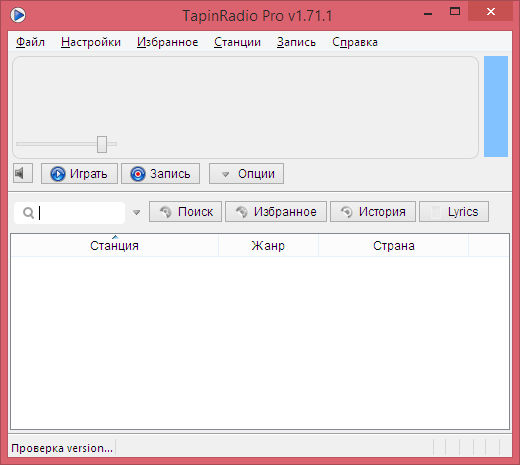Sort list by Жанр column header
Image resolution: width=520 pixels, height=465 pixels.
(x=268, y=246)
